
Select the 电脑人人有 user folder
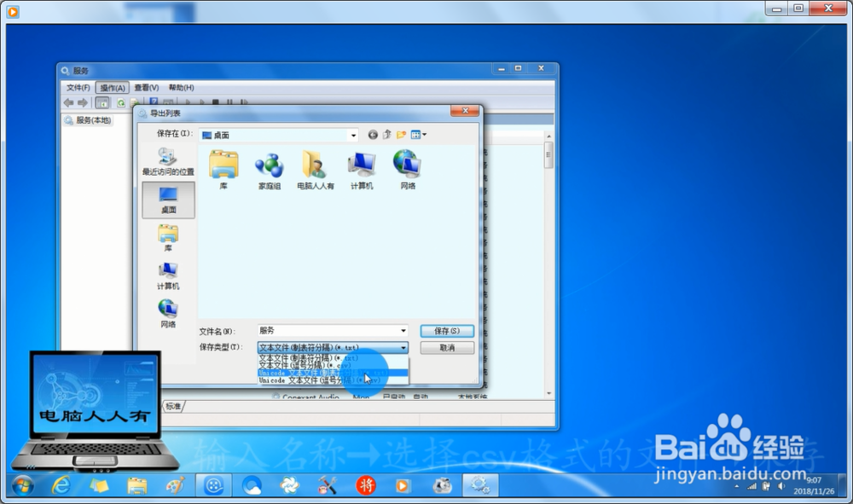click(x=316, y=170)
